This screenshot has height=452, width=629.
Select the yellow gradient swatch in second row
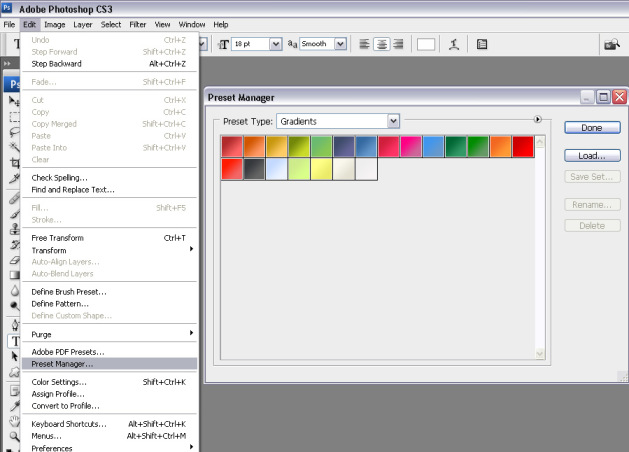pos(321,169)
